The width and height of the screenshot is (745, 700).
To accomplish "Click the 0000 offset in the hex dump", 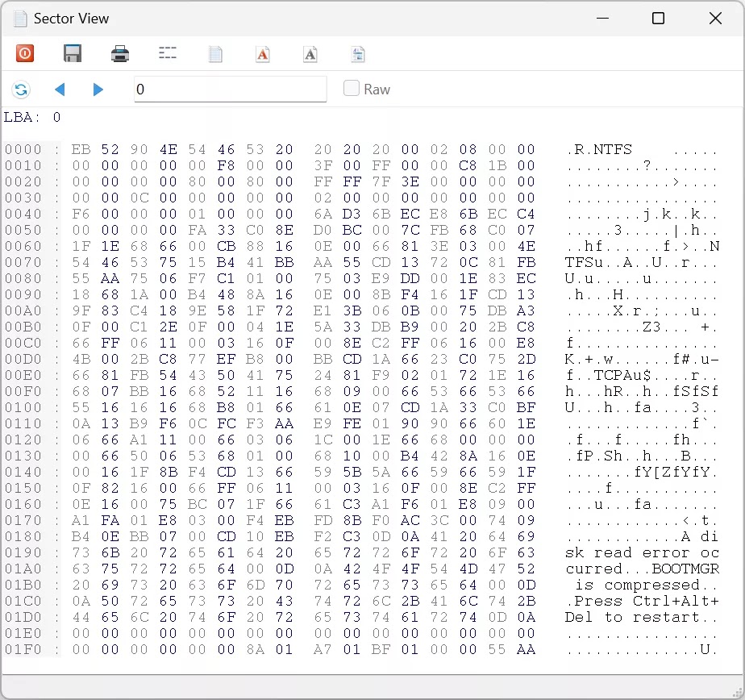I will 23,149.
